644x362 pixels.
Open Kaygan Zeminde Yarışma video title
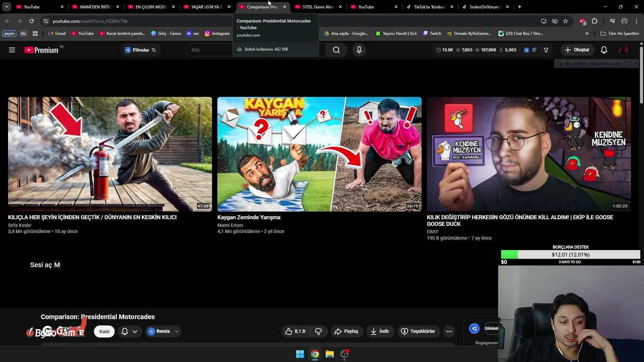pos(249,217)
